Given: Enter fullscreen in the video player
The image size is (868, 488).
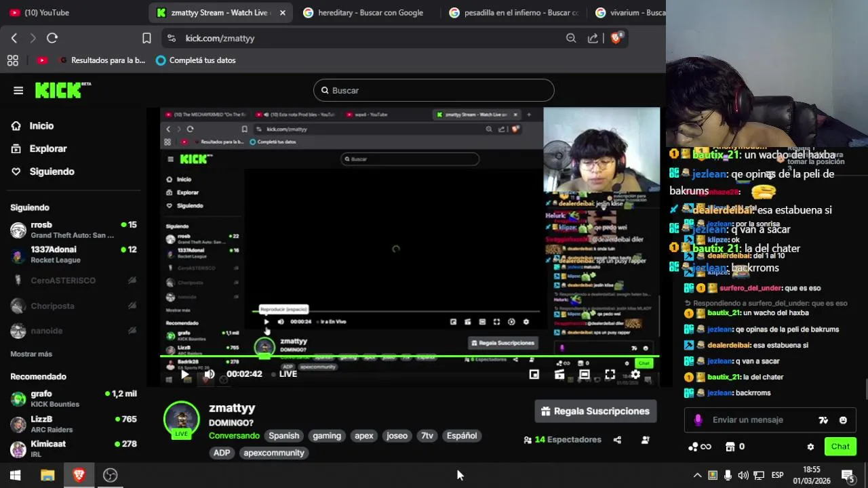Looking at the screenshot, I should click(x=610, y=374).
